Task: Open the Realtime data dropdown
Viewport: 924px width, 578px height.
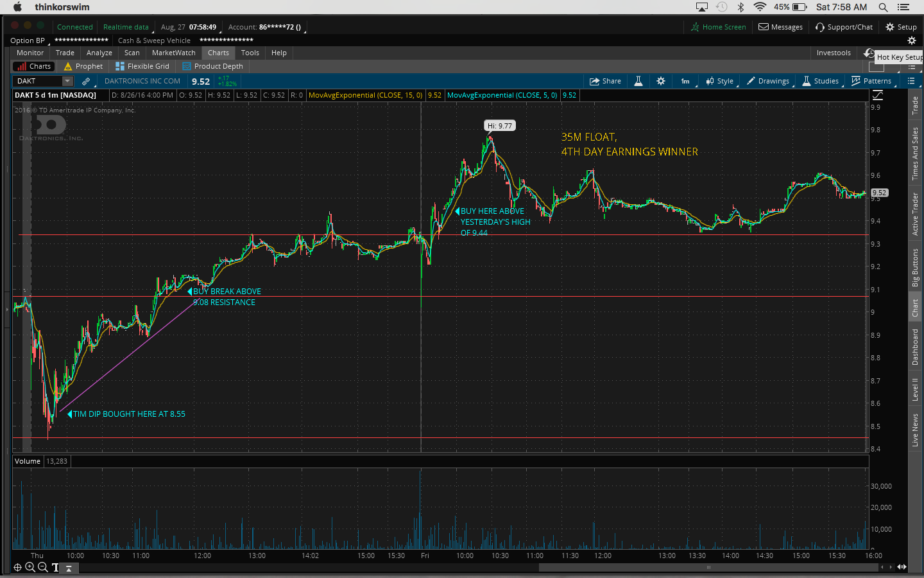Action: [x=127, y=27]
